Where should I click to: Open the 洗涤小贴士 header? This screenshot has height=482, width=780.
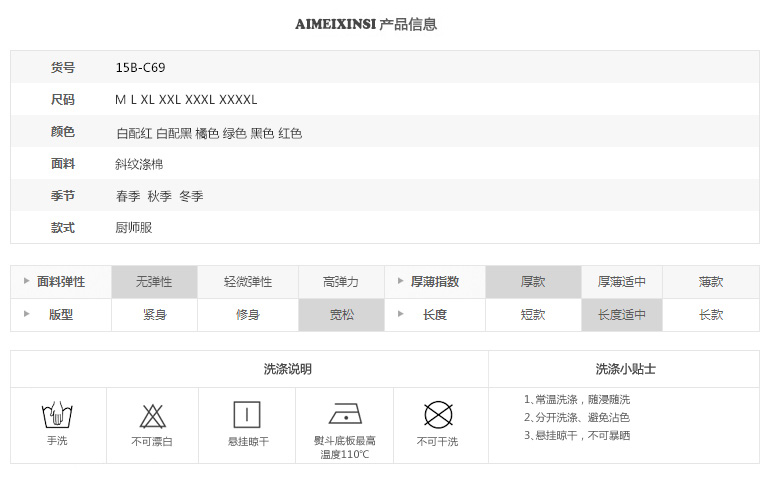[x=624, y=369]
